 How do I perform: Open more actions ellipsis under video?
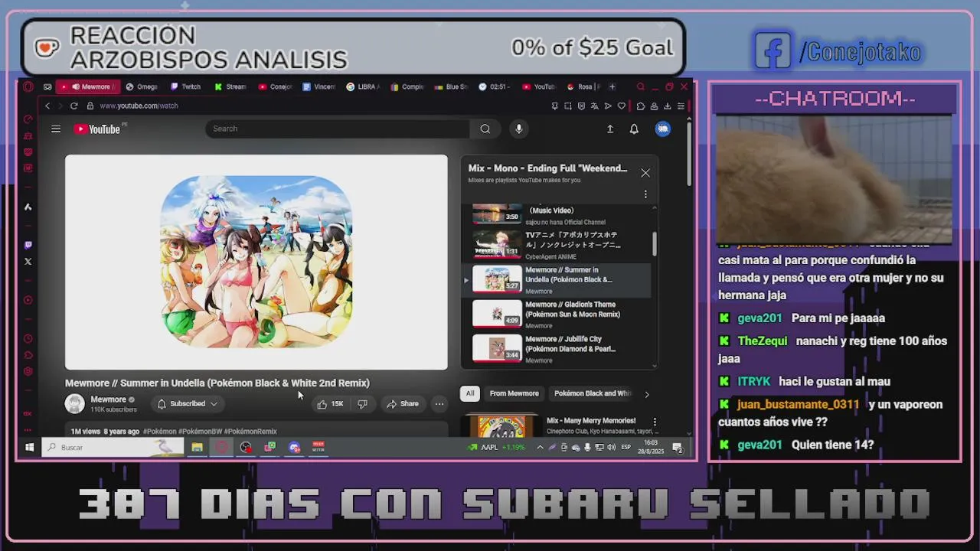(439, 403)
